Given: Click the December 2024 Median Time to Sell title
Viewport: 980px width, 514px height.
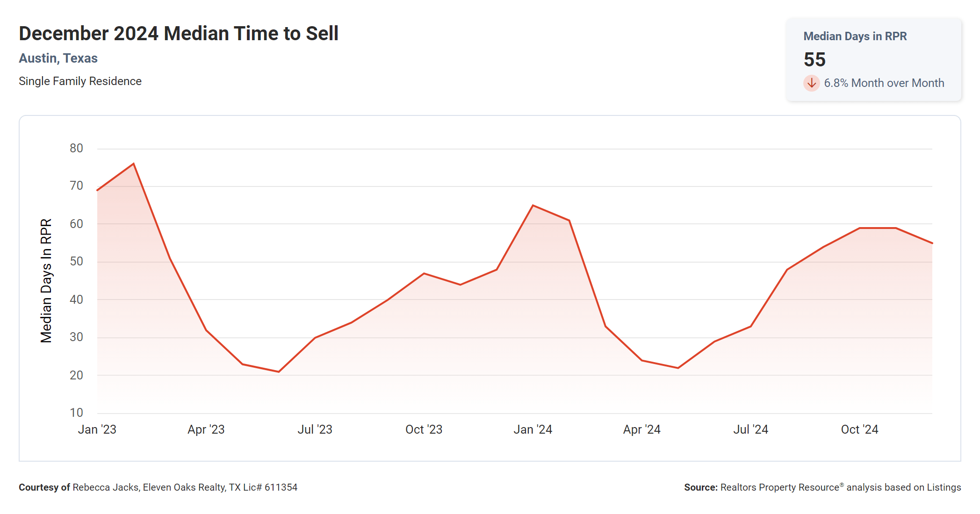Looking at the screenshot, I should (x=179, y=34).
